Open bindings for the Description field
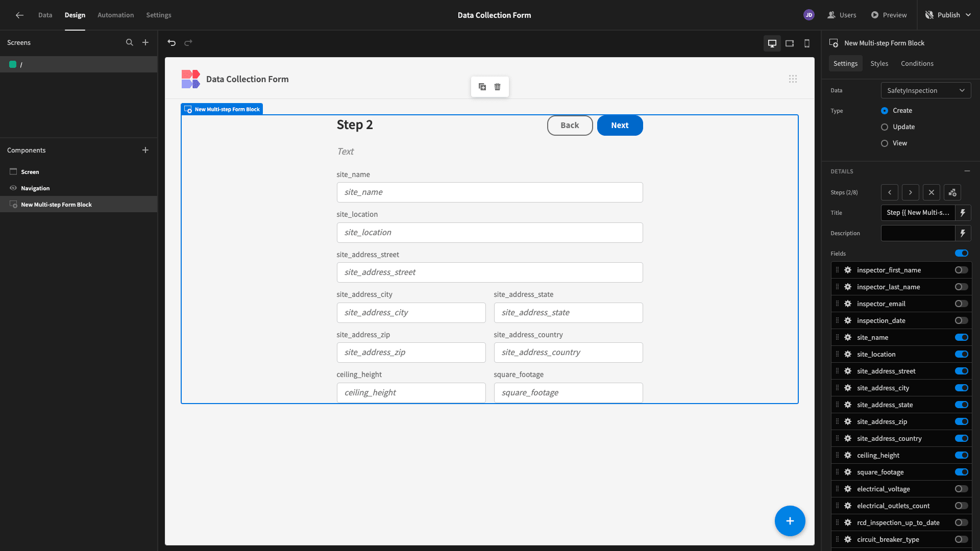 963,233
